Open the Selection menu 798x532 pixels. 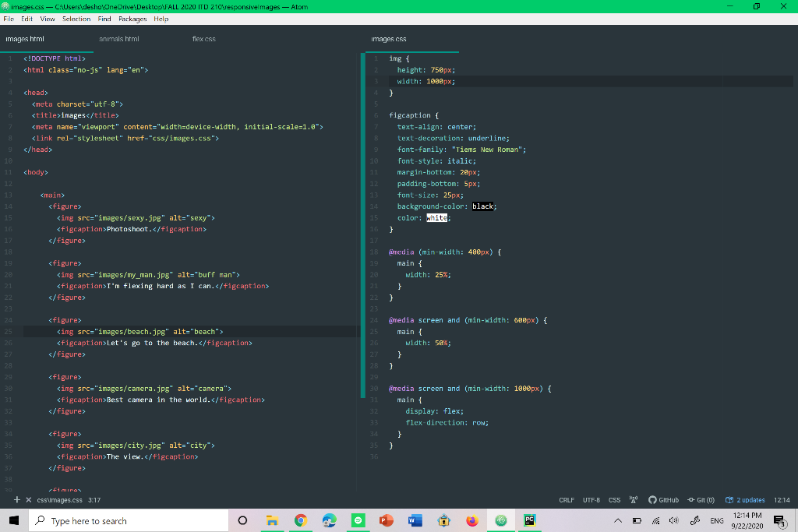76,19
